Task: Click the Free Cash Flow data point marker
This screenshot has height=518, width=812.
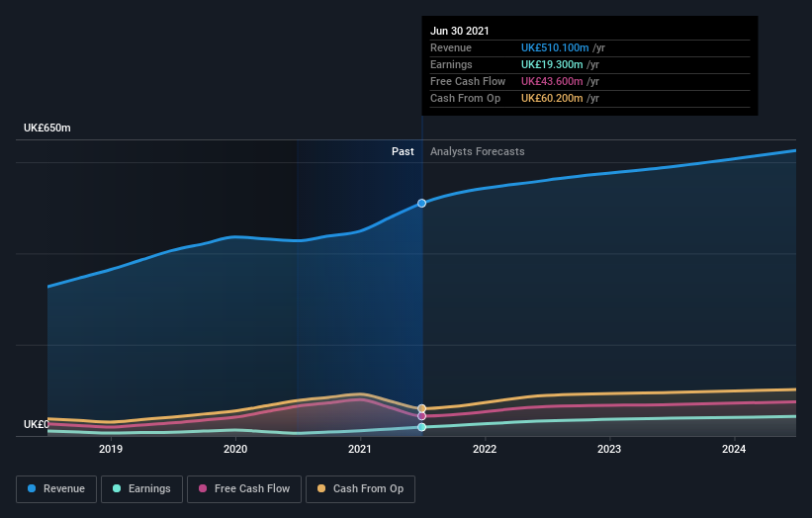Action: pos(422,416)
